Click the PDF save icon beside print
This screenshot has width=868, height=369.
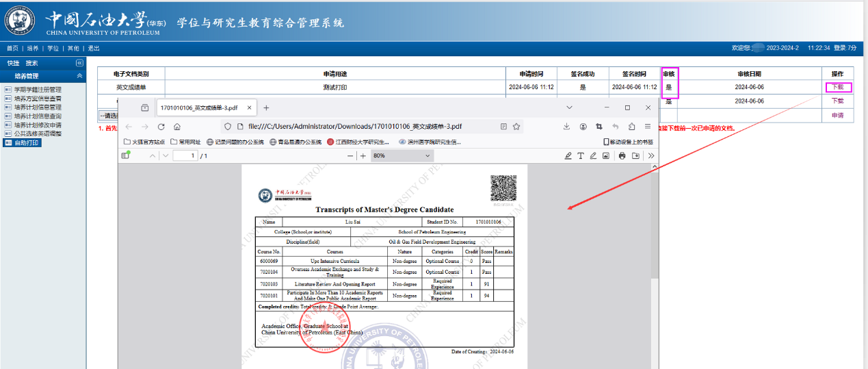pos(635,156)
